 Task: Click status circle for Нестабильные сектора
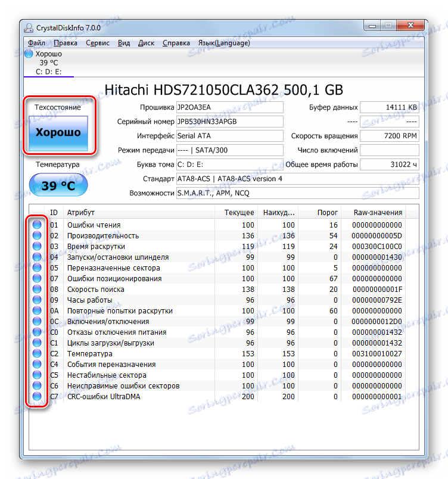37,375
